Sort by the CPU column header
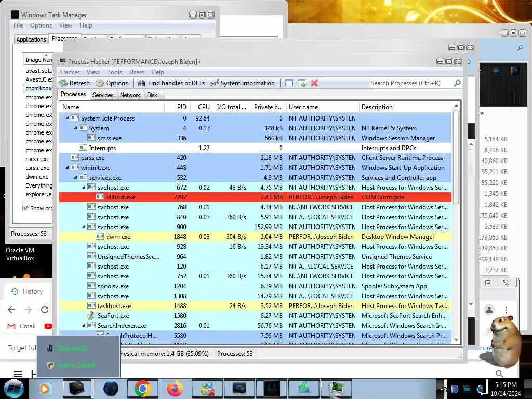Screen dimensions: 532x399 (x=202, y=107)
